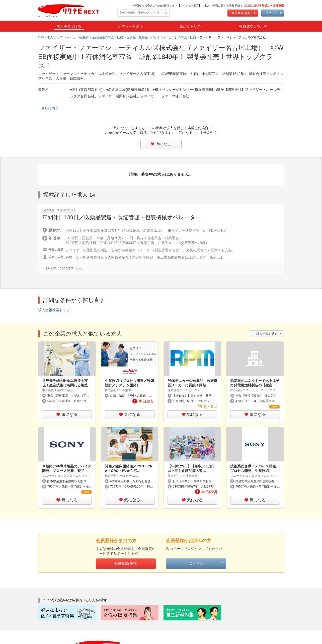Open the 関西／臨床開発職 job title
Screen dimensions: 322x644
click(x=129, y=468)
